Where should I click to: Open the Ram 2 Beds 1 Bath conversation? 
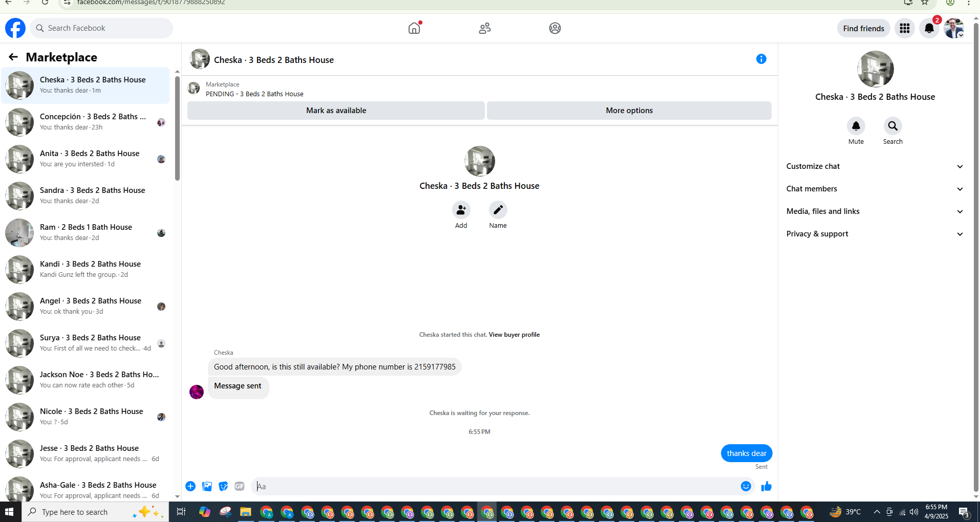tap(86, 232)
